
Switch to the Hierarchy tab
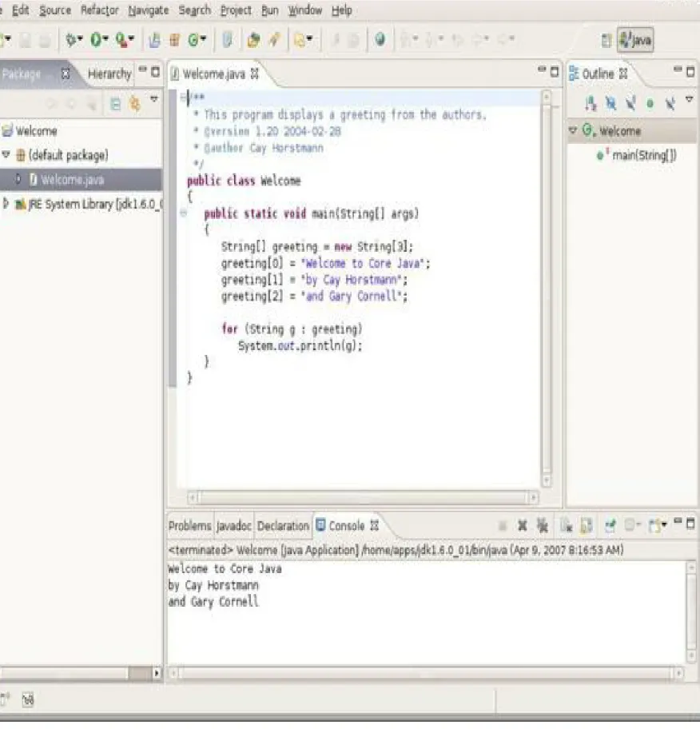[x=109, y=74]
